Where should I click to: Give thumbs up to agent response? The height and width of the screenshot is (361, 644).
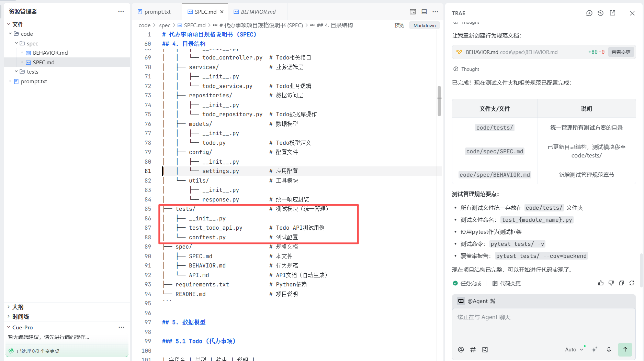(x=601, y=283)
